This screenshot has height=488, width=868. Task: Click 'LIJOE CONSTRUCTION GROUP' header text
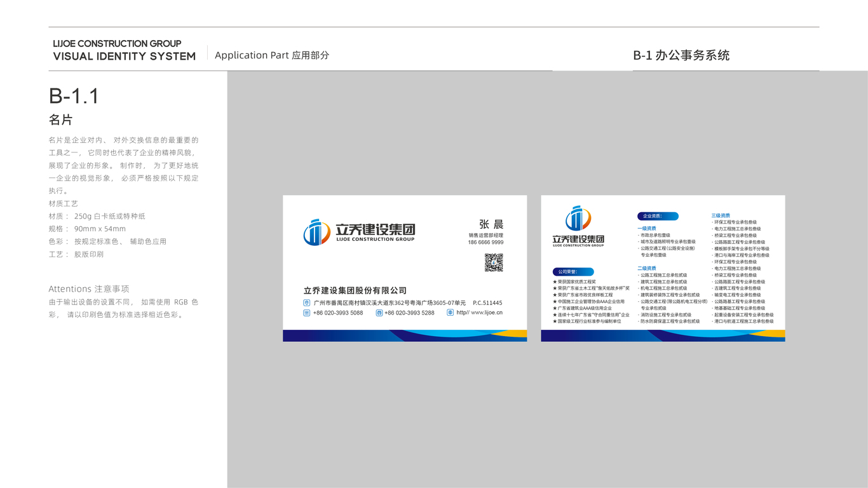point(117,44)
